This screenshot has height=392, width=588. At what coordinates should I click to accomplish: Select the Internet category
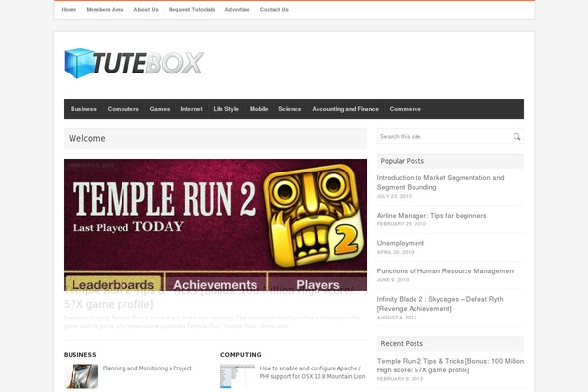pos(192,109)
